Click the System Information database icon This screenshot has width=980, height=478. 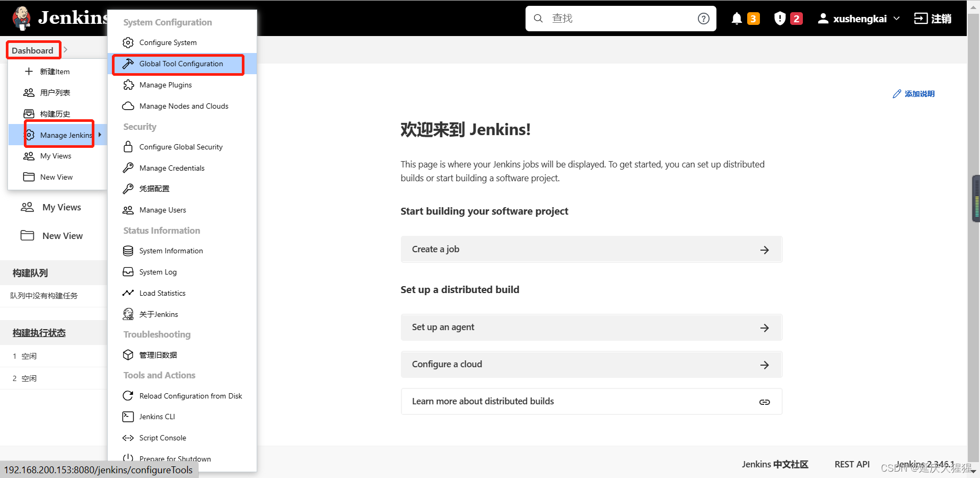[x=128, y=251]
